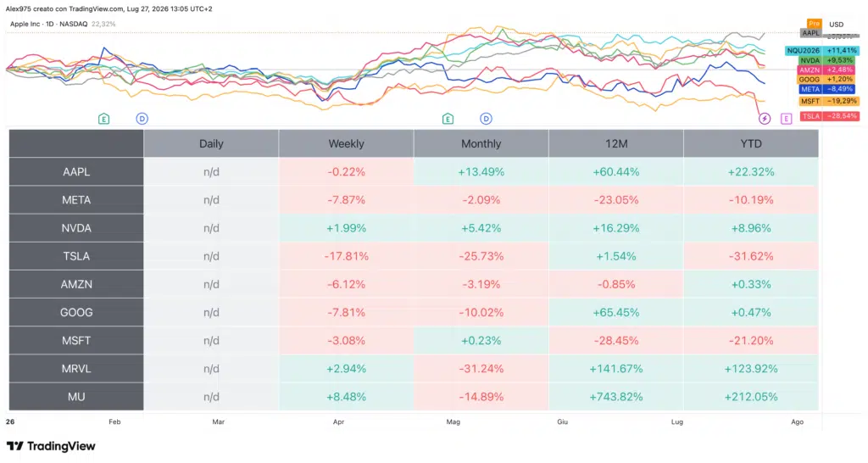The height and width of the screenshot is (463, 868).
Task: Select the MRVL row label in table
Action: pos(76,368)
